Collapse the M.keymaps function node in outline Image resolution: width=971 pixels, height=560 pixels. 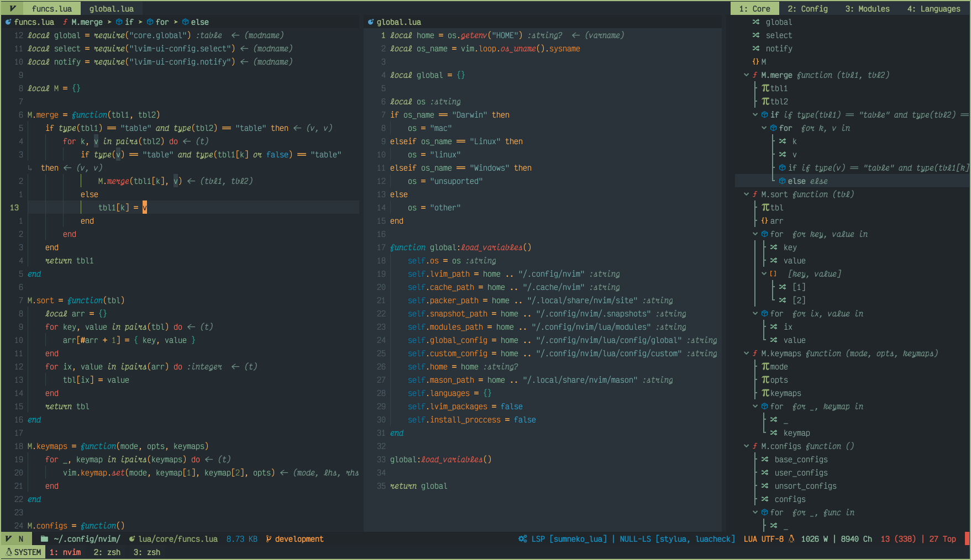(x=747, y=353)
